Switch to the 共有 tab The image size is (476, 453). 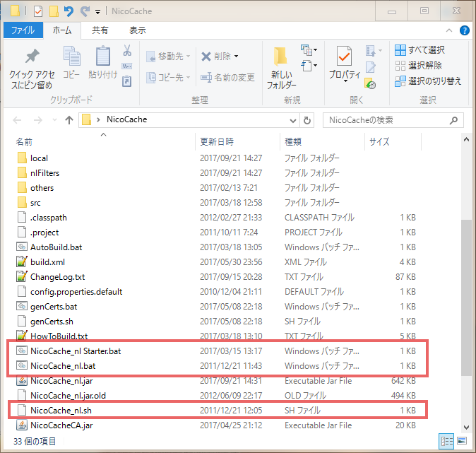click(x=100, y=30)
